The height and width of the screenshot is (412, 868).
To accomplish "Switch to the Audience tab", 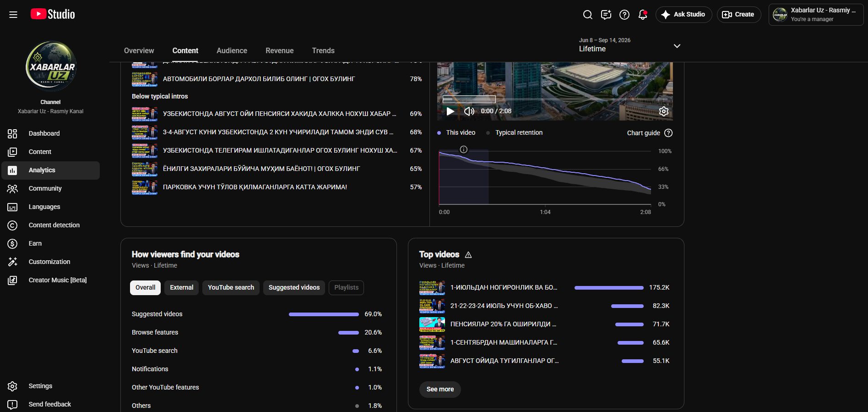I will 232,50.
